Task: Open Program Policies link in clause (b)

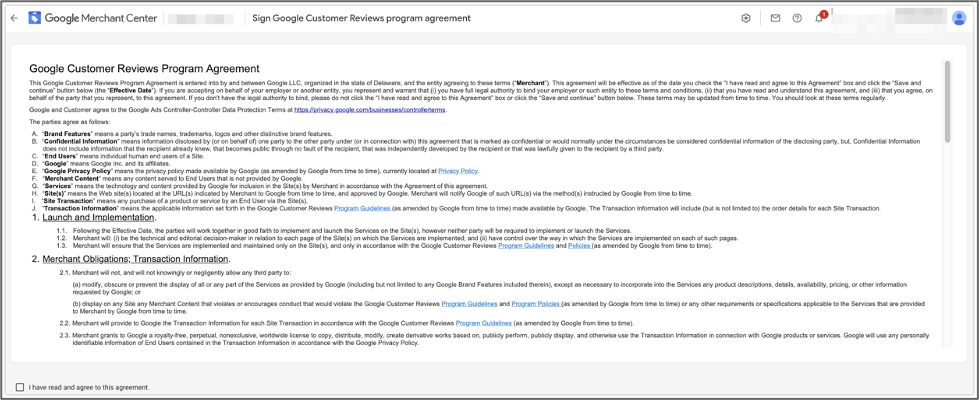Action: [536, 304]
